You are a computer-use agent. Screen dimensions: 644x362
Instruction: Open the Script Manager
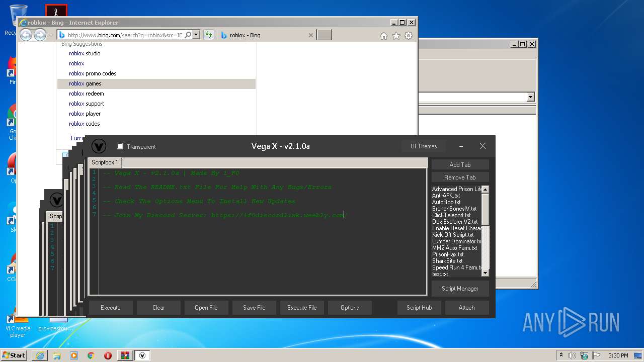tap(460, 289)
